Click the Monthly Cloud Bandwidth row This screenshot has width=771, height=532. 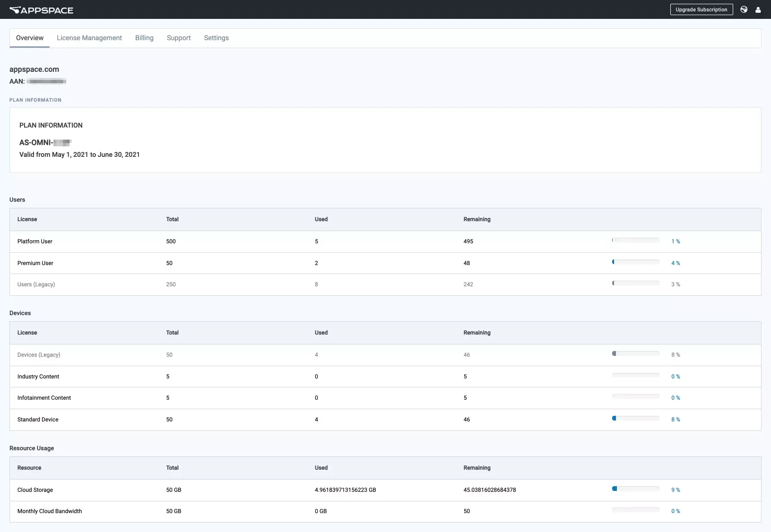pos(385,511)
